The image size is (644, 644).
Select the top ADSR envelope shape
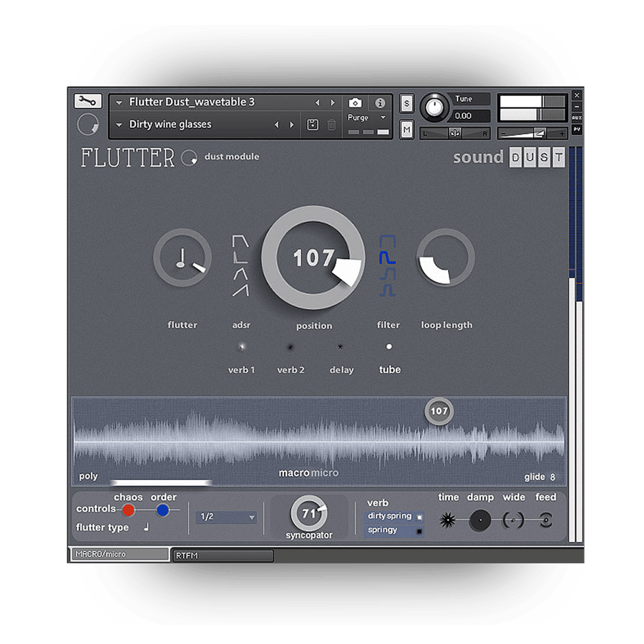pyautogui.click(x=240, y=242)
